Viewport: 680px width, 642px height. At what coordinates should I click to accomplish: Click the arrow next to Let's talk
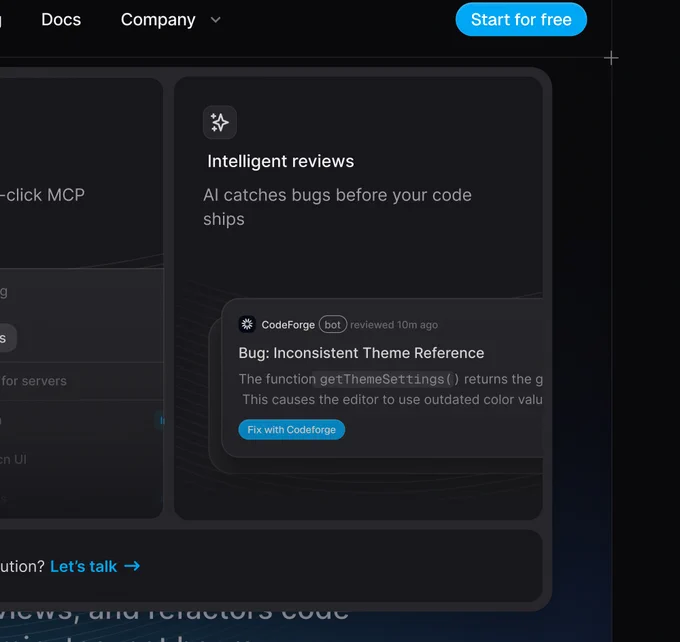point(132,566)
